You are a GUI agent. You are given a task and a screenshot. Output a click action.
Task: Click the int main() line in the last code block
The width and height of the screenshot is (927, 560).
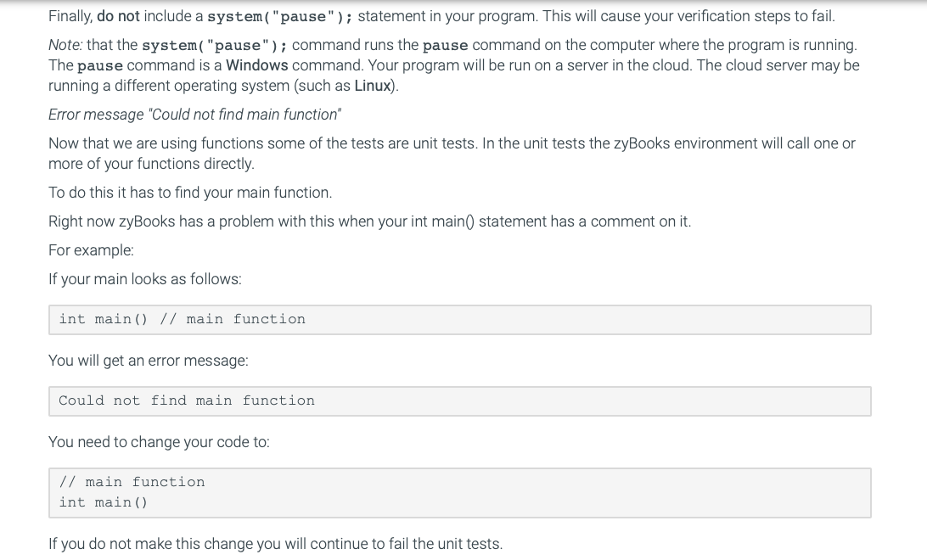103,502
